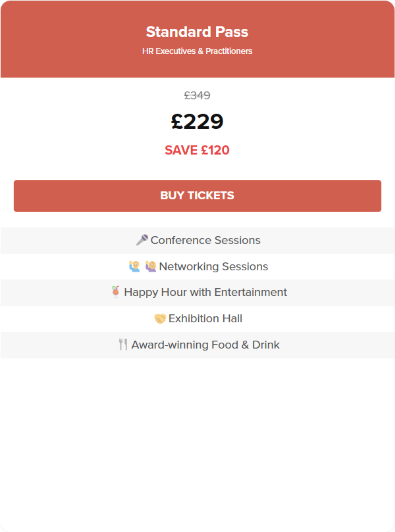Click the Exhibition Hall feature text
Image resolution: width=395 pixels, height=532 pixels.
[205, 318]
